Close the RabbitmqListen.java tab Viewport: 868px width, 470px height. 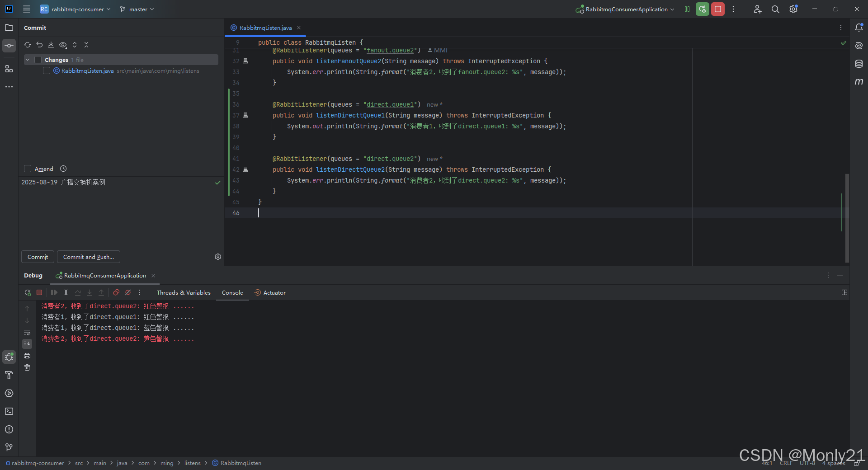[x=299, y=28]
